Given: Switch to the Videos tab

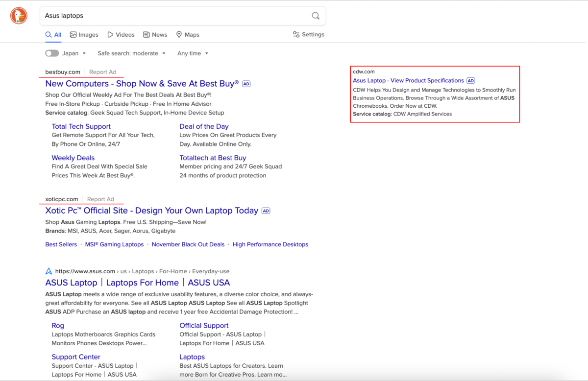Looking at the screenshot, I should click(x=121, y=35).
